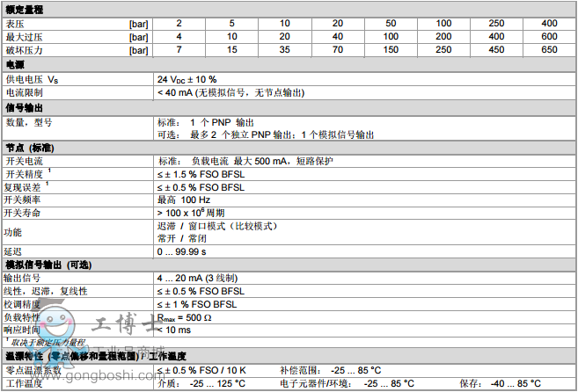Viewport: 578px width, 392px height.
Task: Click the 400 value in 表压 row
Action: tap(550, 22)
